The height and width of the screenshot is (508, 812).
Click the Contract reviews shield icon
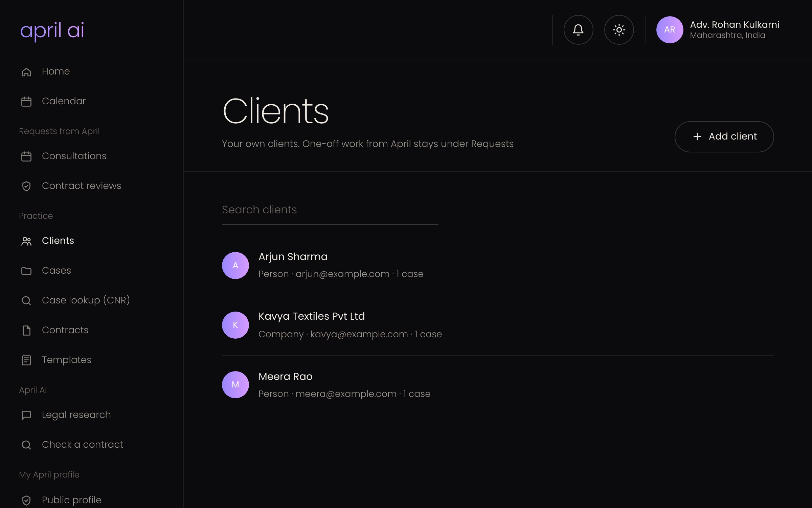pos(26,186)
